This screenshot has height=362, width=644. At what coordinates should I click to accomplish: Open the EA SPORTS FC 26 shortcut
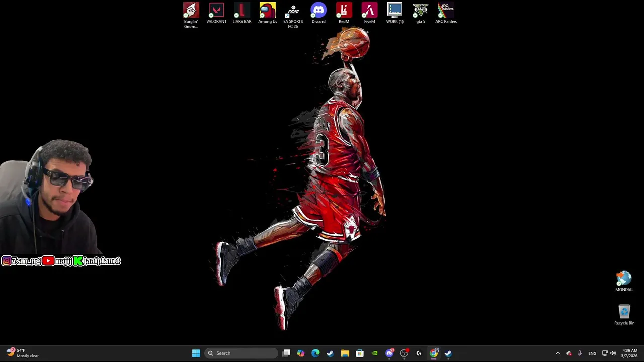click(x=293, y=15)
